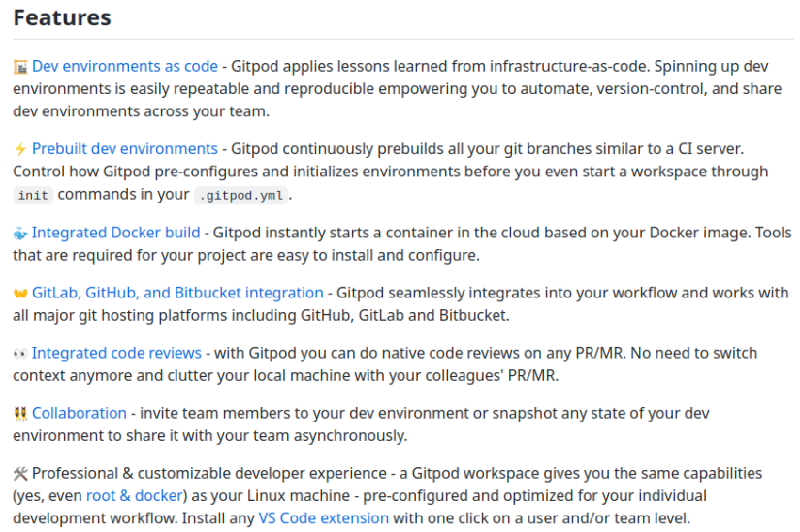Click the hammer and wrench emoji icon
Screen dimensions: 800x532
20,474
